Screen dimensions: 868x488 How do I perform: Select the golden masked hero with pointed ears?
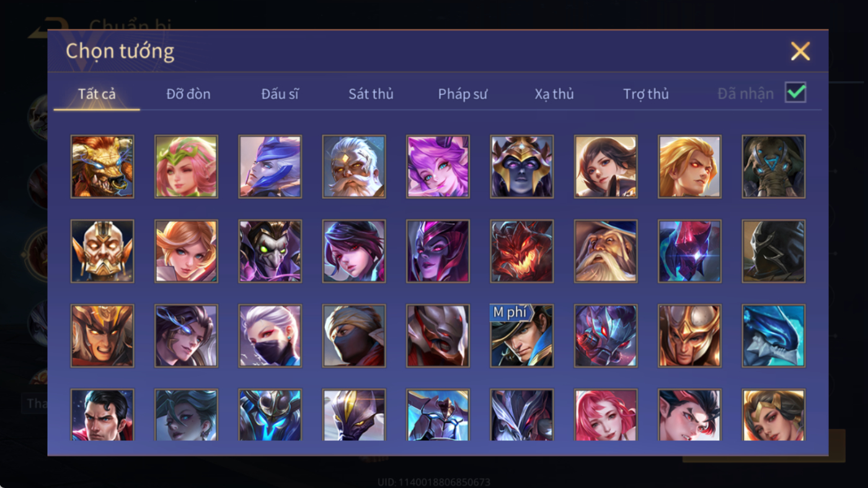pos(102,251)
